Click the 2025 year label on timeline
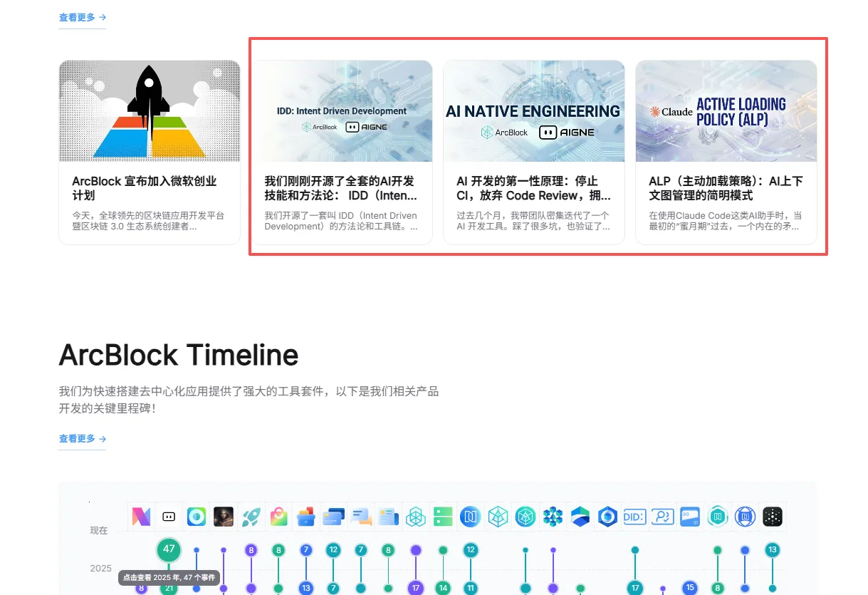This screenshot has height=595, width=868. point(101,568)
